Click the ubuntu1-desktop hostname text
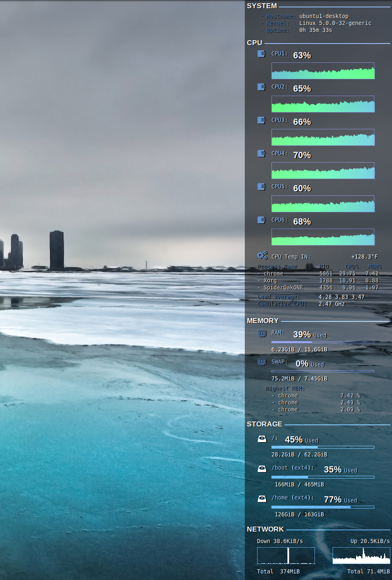 click(x=324, y=16)
